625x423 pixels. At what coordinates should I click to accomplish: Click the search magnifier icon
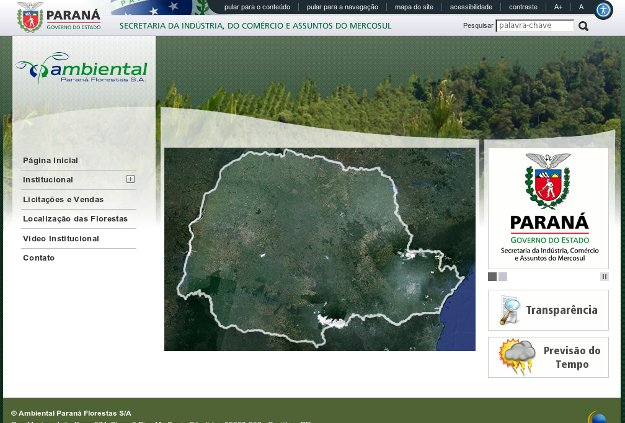point(584,26)
